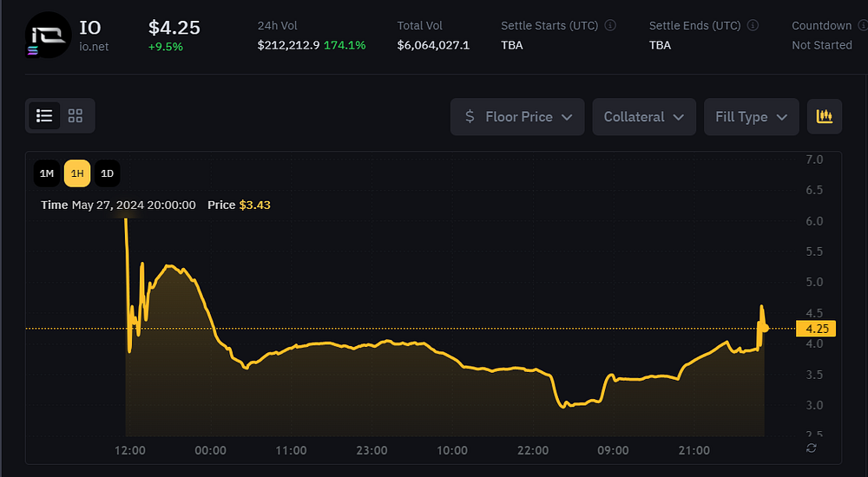Click the io.net project name
The width and height of the screenshot is (868, 477).
(x=94, y=47)
